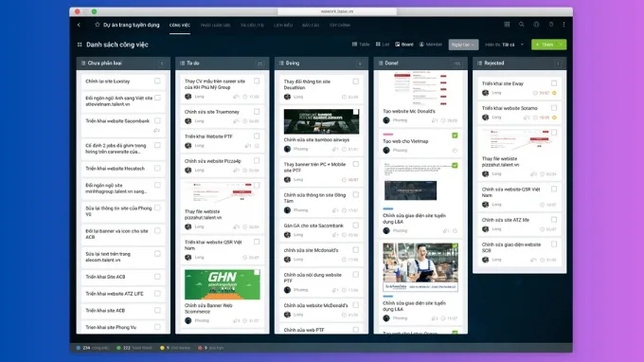This screenshot has width=644, height=362.
Task: Check the Chỉnh sửa site ATZ life task
Action: 554,220
